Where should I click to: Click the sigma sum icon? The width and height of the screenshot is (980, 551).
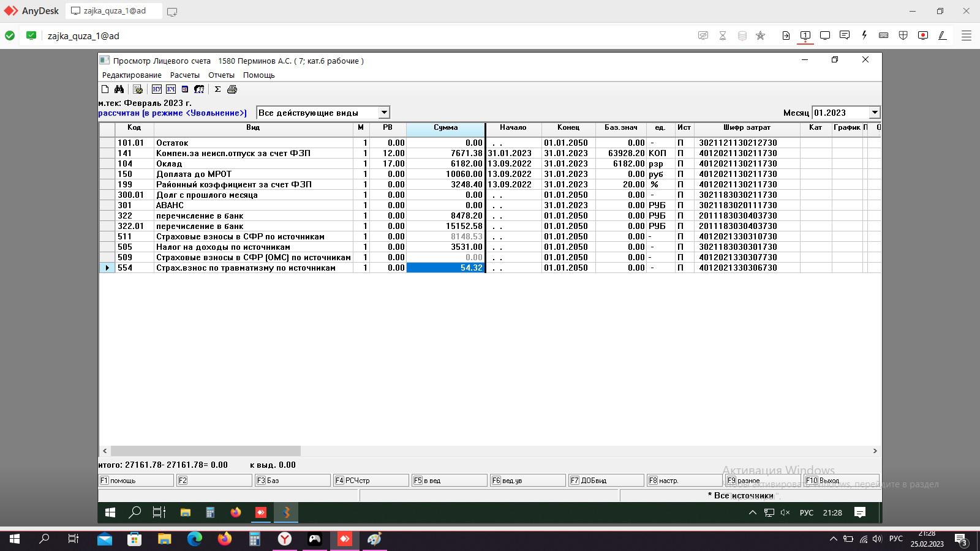(x=217, y=89)
